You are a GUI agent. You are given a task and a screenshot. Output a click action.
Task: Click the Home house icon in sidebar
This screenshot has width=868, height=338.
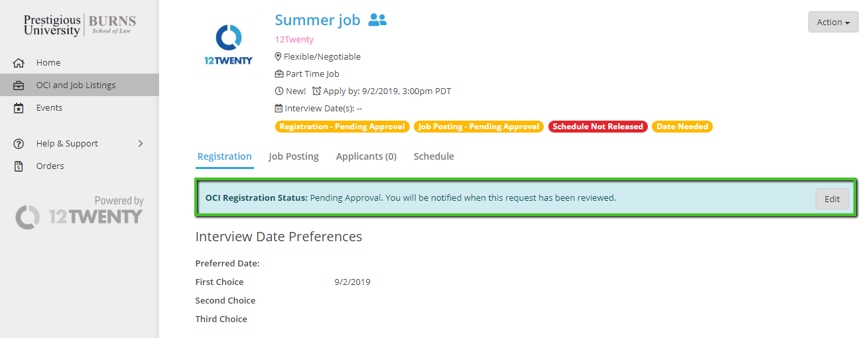pos(19,63)
